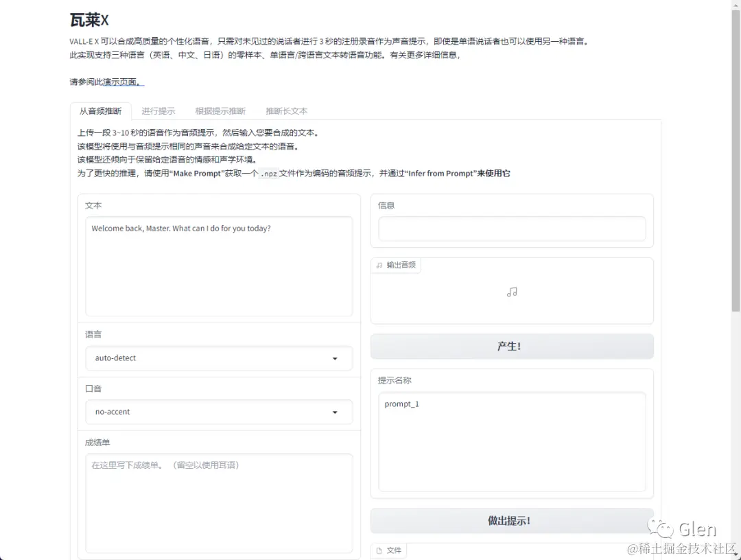Click the 口音 label text
This screenshot has height=560, width=741.
point(93,388)
